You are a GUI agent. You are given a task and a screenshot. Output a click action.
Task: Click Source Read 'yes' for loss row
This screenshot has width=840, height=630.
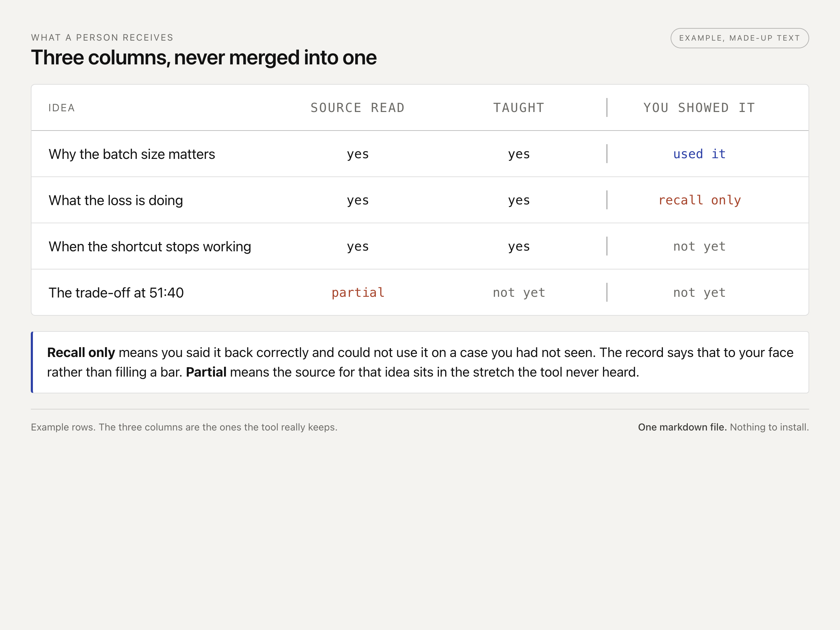click(x=358, y=201)
